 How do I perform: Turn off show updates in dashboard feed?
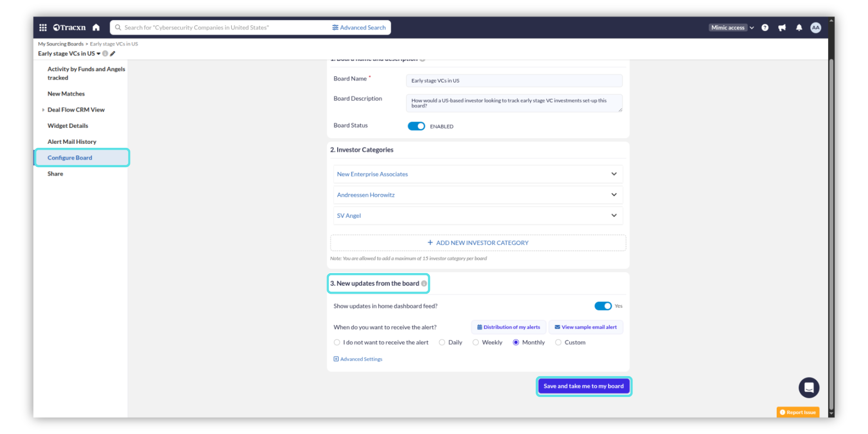(603, 306)
